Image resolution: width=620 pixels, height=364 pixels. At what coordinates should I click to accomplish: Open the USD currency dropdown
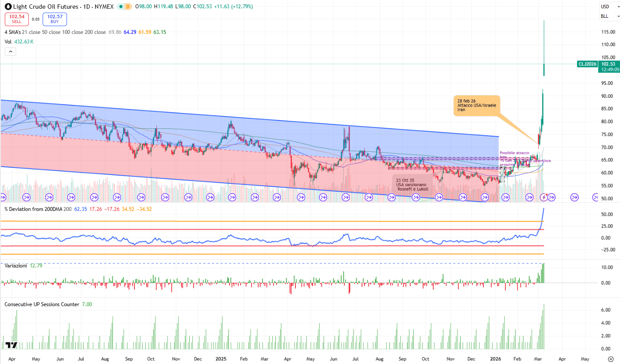point(610,7)
